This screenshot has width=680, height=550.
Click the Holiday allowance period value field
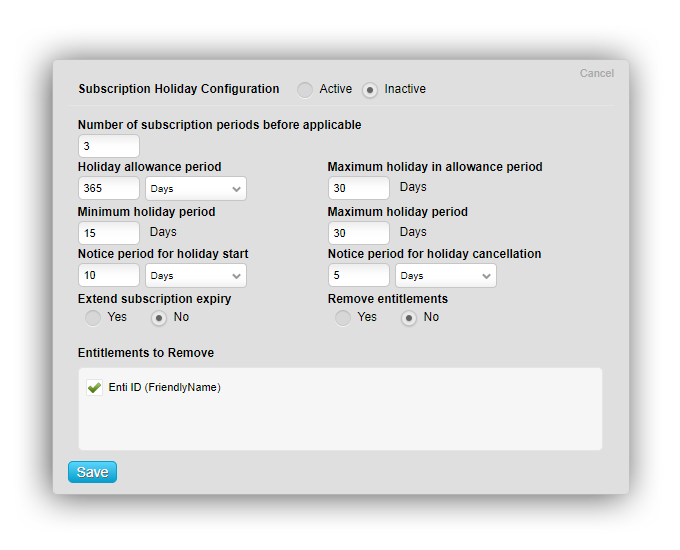coord(108,189)
